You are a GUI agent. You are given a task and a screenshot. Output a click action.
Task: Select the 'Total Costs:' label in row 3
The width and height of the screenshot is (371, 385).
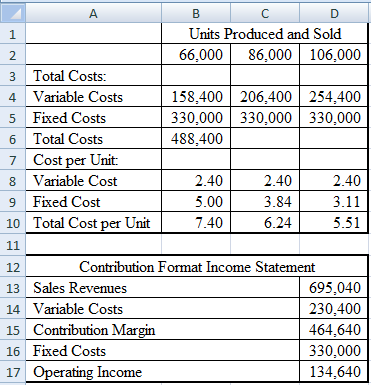pos(69,76)
